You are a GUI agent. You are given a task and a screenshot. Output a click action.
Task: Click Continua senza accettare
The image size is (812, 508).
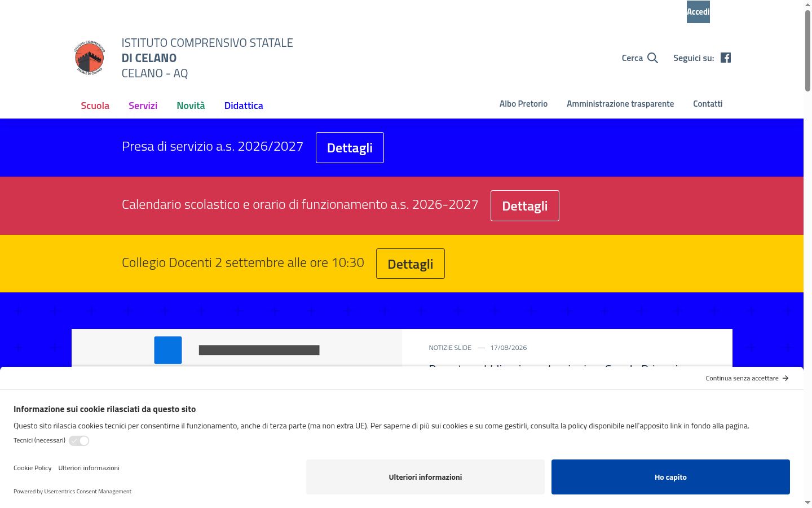[x=747, y=378]
